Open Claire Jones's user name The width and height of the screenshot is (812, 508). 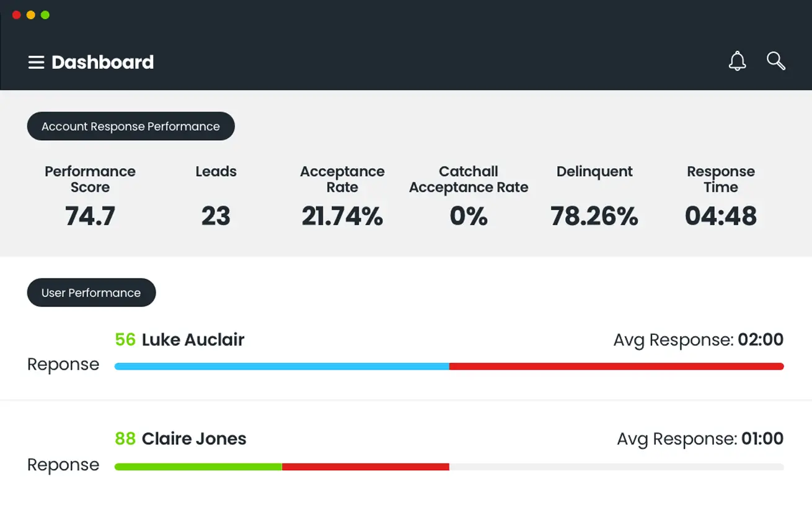point(194,439)
